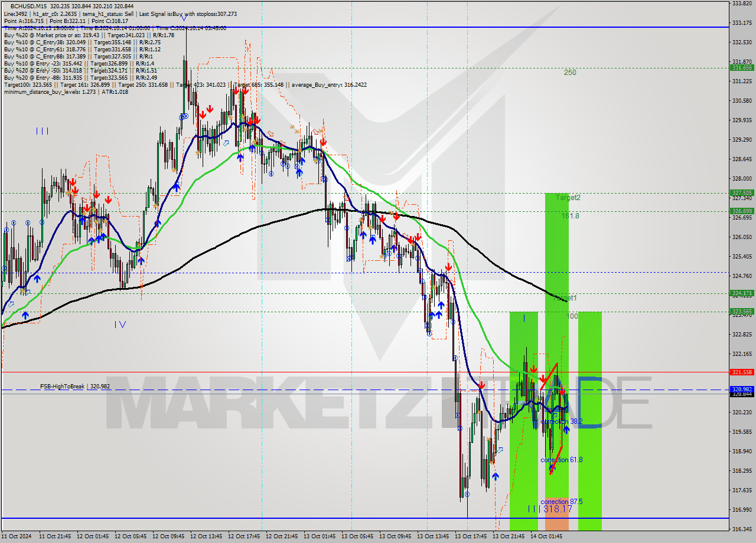This screenshot has width=756, height=543.
Task: Click the 332.530 price axis value
Action: point(742,42)
